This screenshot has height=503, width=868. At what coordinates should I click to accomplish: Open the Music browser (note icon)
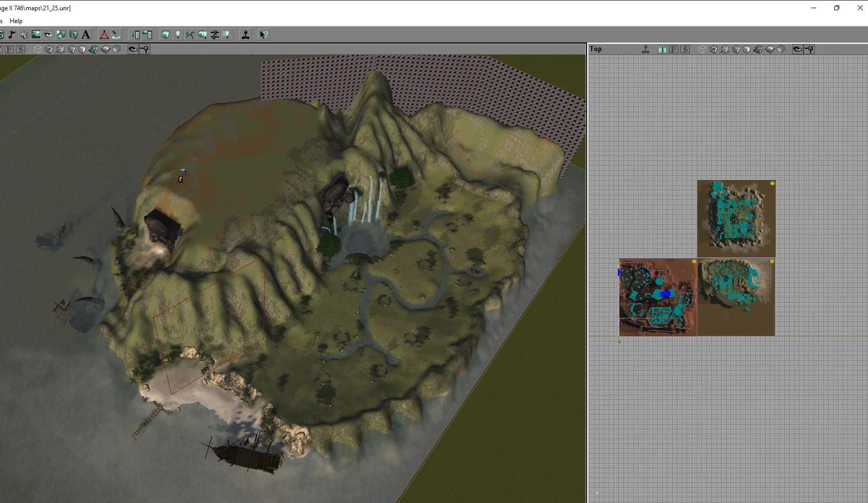pyautogui.click(x=11, y=35)
